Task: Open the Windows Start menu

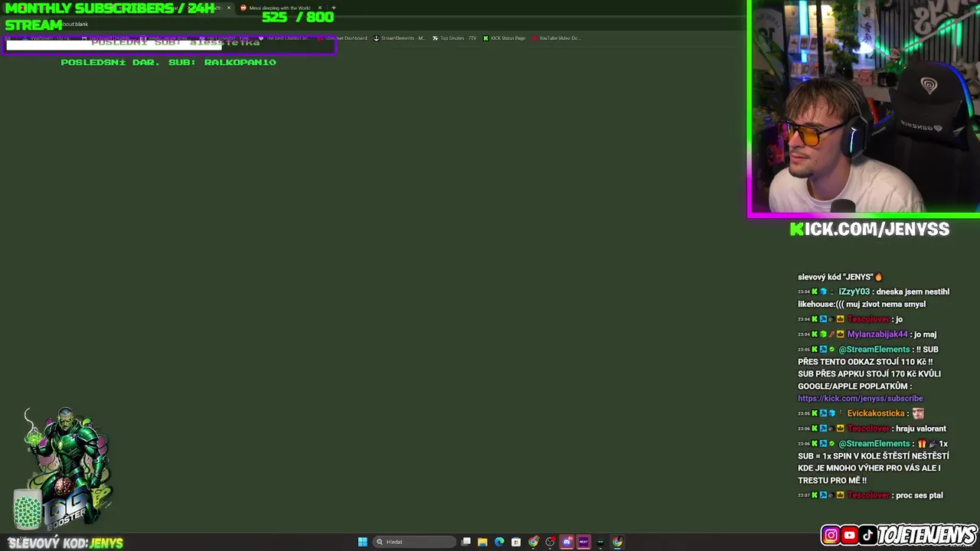Action: click(362, 542)
